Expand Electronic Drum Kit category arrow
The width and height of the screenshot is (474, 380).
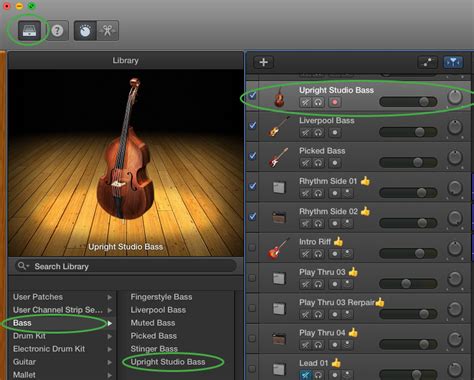(x=110, y=349)
